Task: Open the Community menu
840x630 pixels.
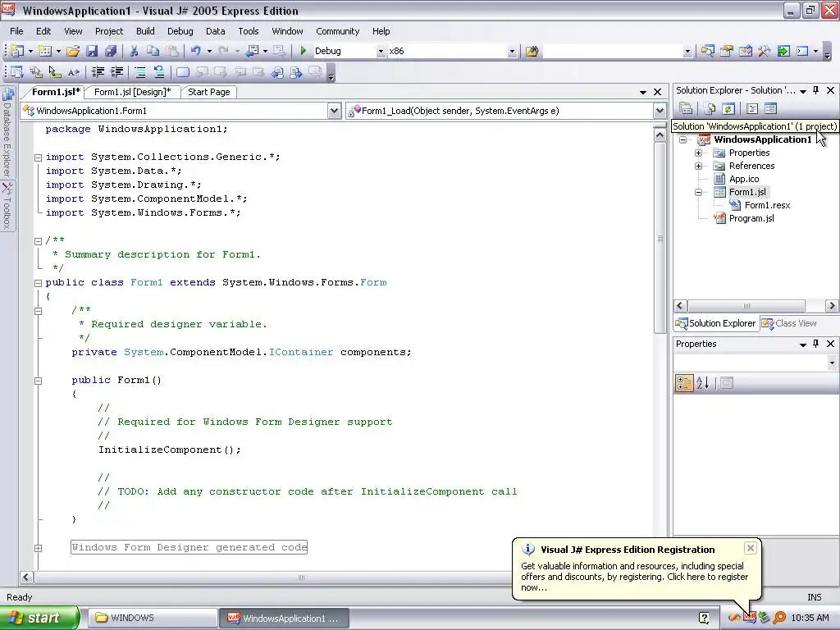Action: point(337,31)
